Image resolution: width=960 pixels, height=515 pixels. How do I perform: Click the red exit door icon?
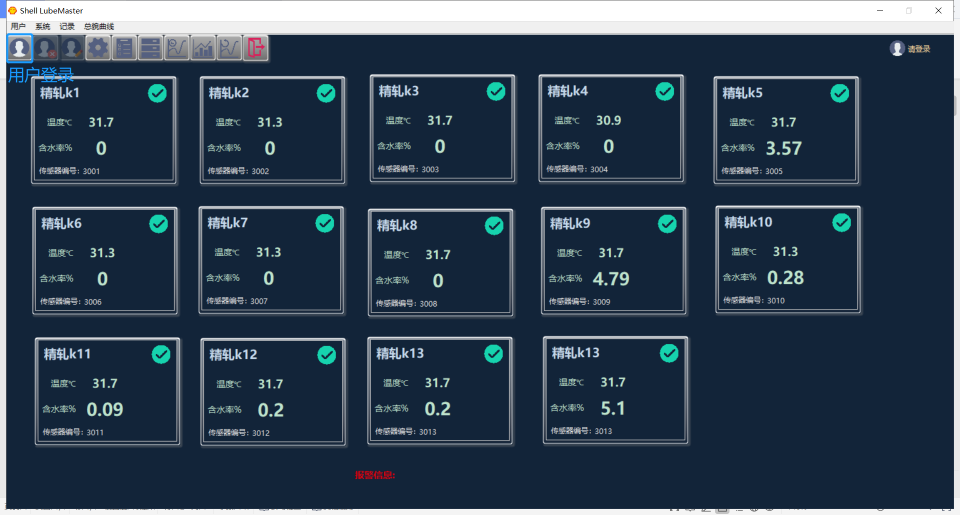(x=256, y=47)
